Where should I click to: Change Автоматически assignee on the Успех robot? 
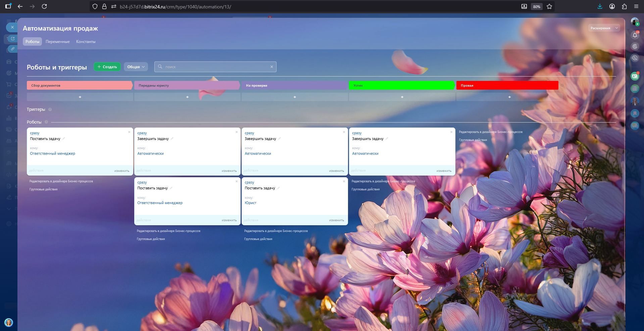point(365,153)
